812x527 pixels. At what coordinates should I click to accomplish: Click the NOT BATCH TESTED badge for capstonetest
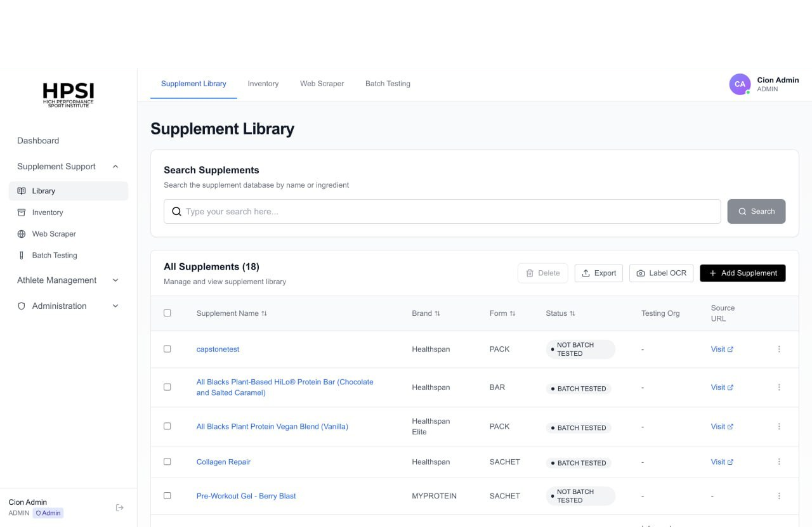tap(580, 349)
